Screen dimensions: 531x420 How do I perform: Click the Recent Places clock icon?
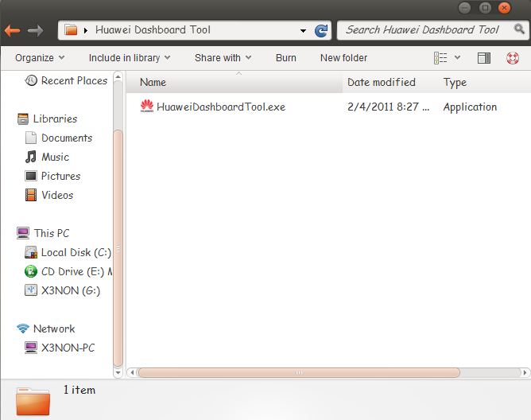31,80
